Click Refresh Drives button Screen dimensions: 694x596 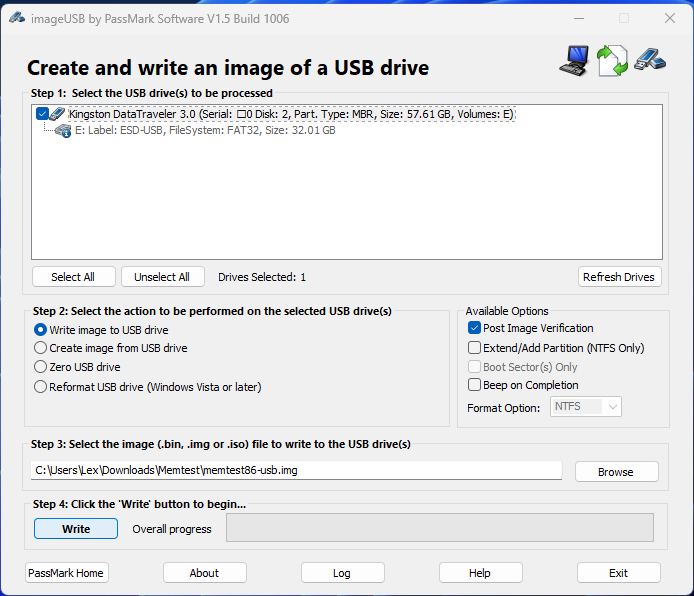(x=619, y=277)
